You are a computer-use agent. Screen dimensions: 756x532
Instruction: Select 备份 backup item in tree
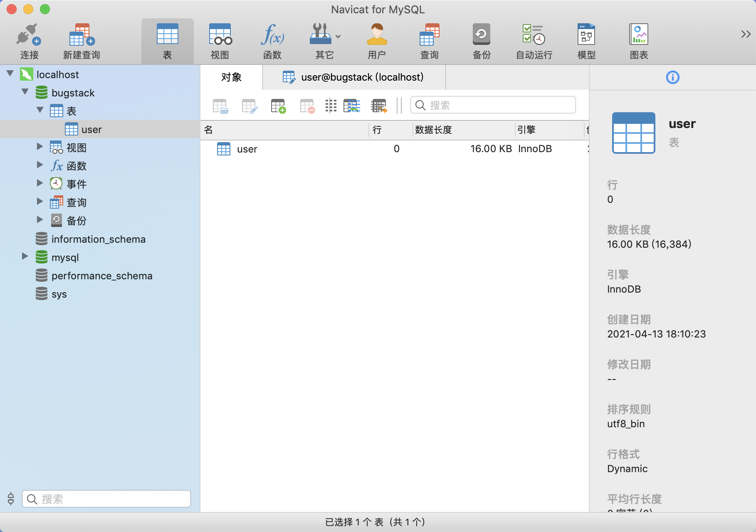pyautogui.click(x=77, y=221)
